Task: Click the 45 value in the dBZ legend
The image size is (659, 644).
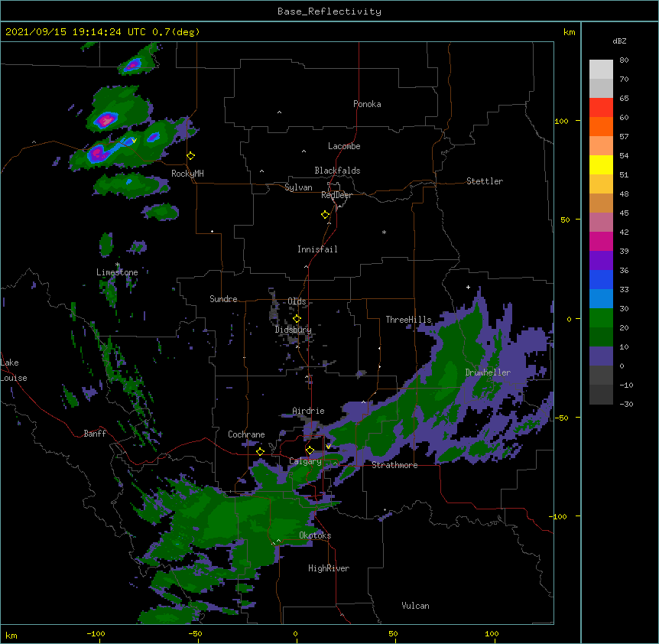Action: (624, 213)
